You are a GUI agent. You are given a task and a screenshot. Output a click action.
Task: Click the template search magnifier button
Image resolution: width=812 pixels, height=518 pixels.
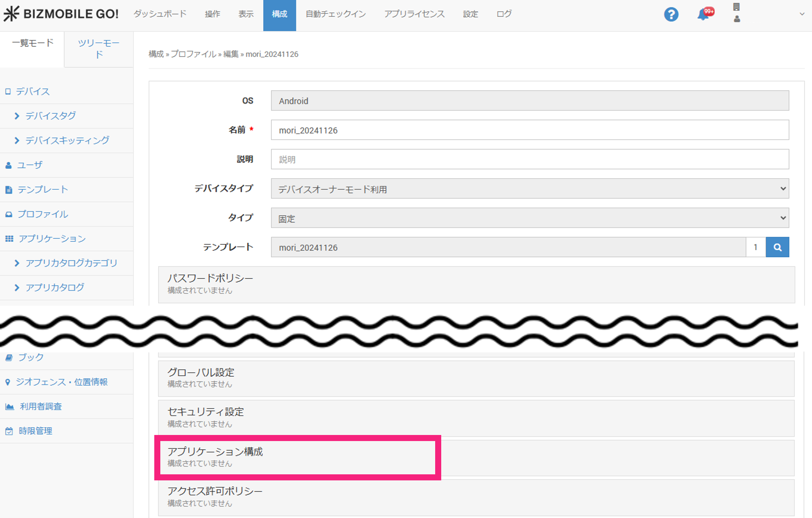coord(777,247)
